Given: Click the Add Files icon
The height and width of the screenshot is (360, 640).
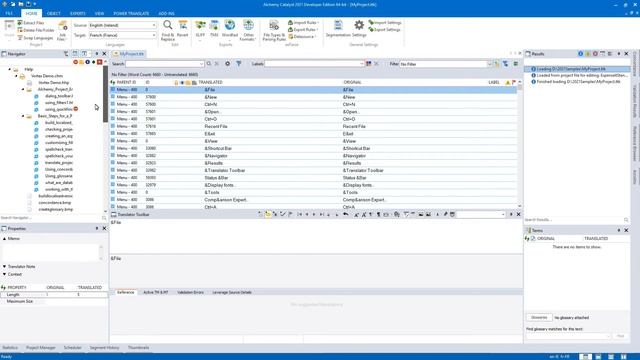Looking at the screenshot, I should (62, 30).
